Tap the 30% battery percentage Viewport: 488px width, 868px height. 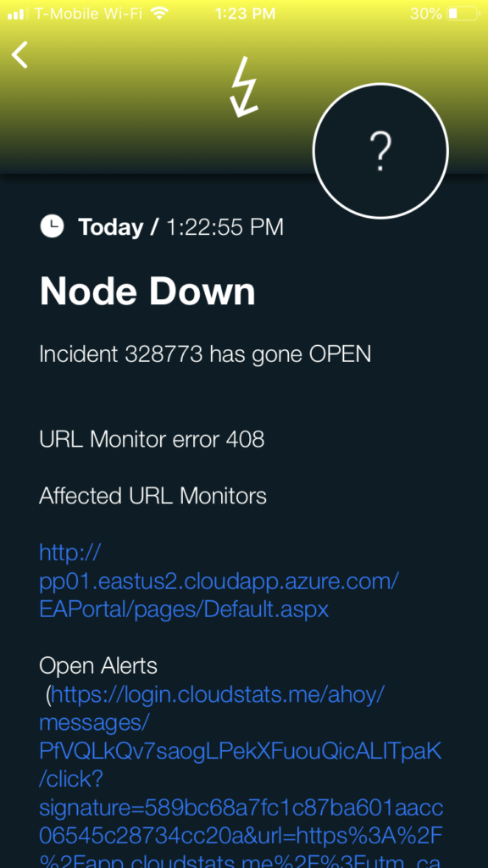(x=426, y=14)
